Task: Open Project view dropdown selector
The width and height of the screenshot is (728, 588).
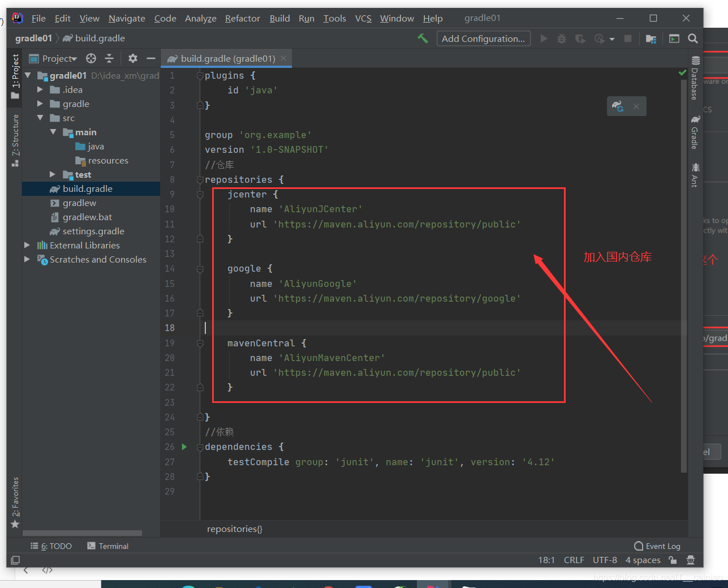Action: (x=53, y=58)
